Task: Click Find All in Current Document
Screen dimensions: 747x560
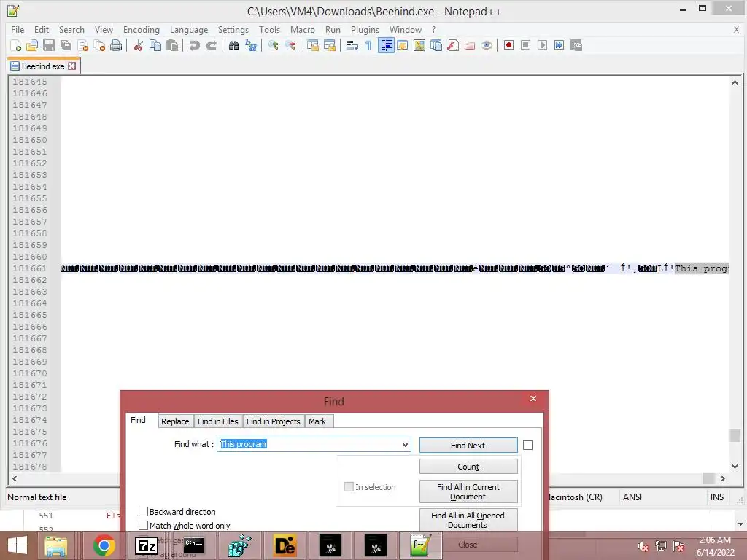Action: [468, 491]
